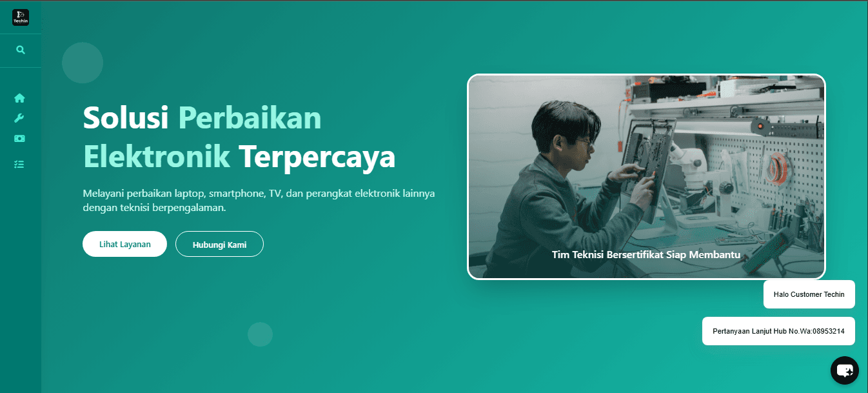The width and height of the screenshot is (868, 393).
Task: Click the Hubungi Kami button
Action: (x=219, y=244)
